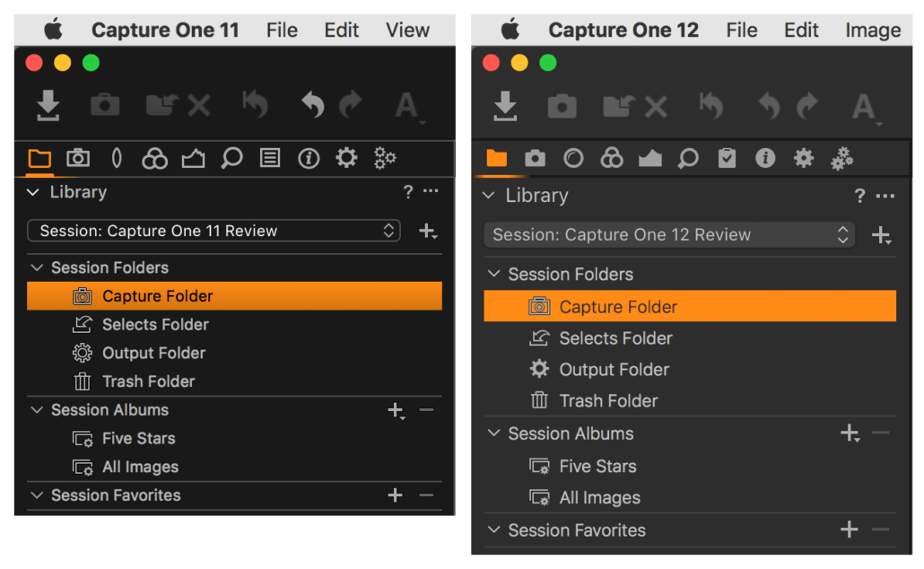Image resolution: width=924 pixels, height=569 pixels.
Task: Open the Output tool tab in Capture One 11
Action: click(x=347, y=158)
